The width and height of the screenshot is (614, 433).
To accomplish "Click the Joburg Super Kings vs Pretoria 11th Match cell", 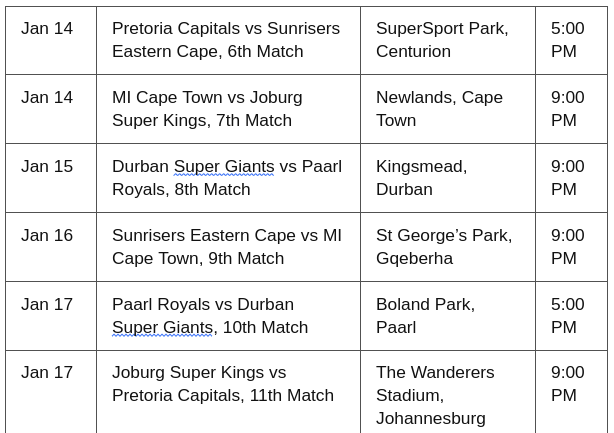I will pyautogui.click(x=228, y=392).
